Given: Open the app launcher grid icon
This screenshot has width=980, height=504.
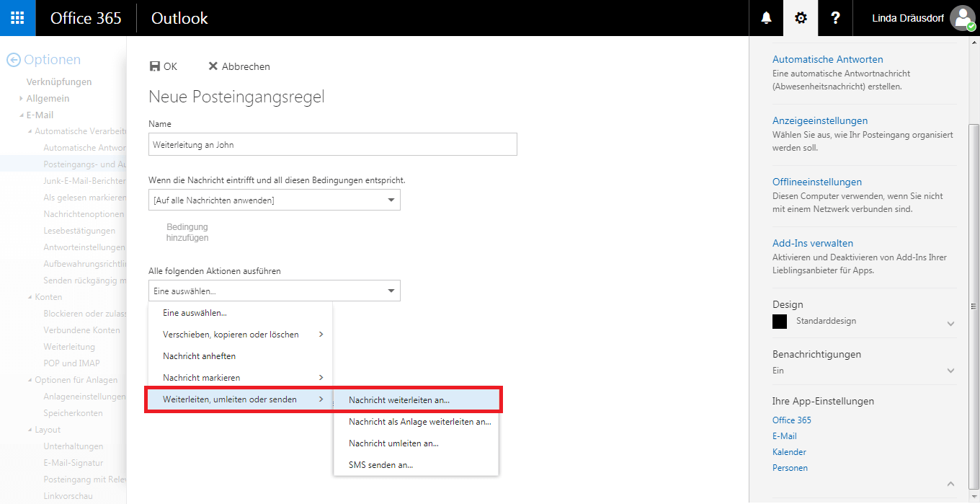Looking at the screenshot, I should [17, 18].
